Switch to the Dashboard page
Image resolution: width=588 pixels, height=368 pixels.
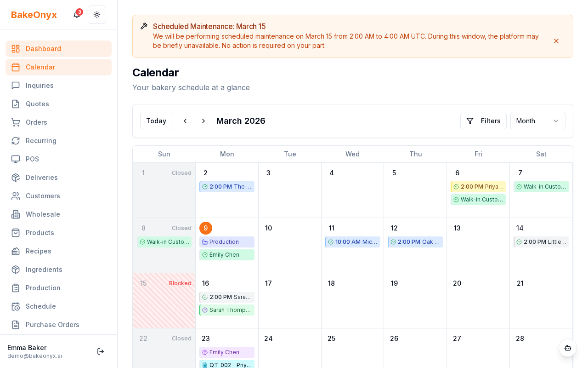(x=43, y=49)
